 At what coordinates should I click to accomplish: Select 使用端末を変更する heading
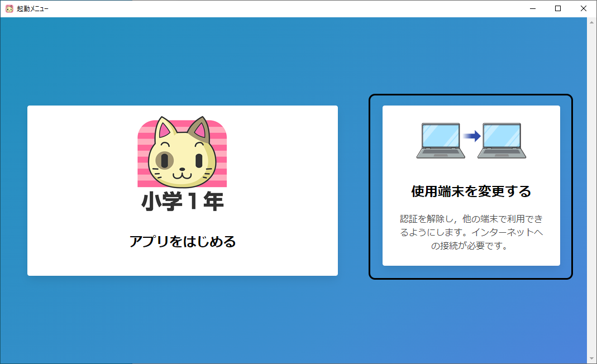pos(471,191)
